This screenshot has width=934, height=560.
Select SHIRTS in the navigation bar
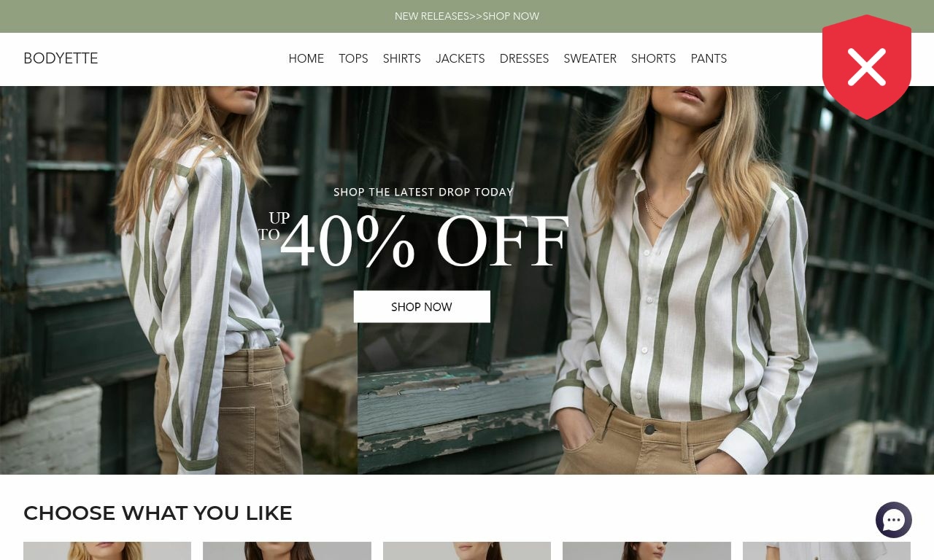(402, 59)
